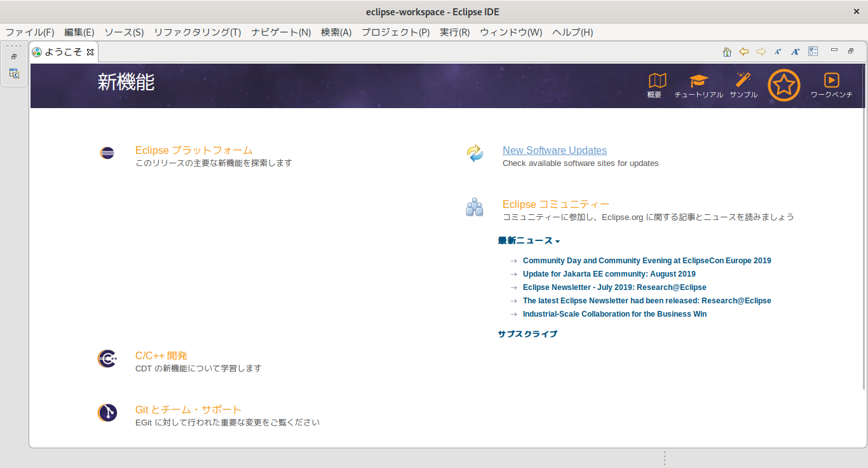Viewport: 868px width, 468px height.
Task: Open the 実行(R) menu
Action: [455, 32]
